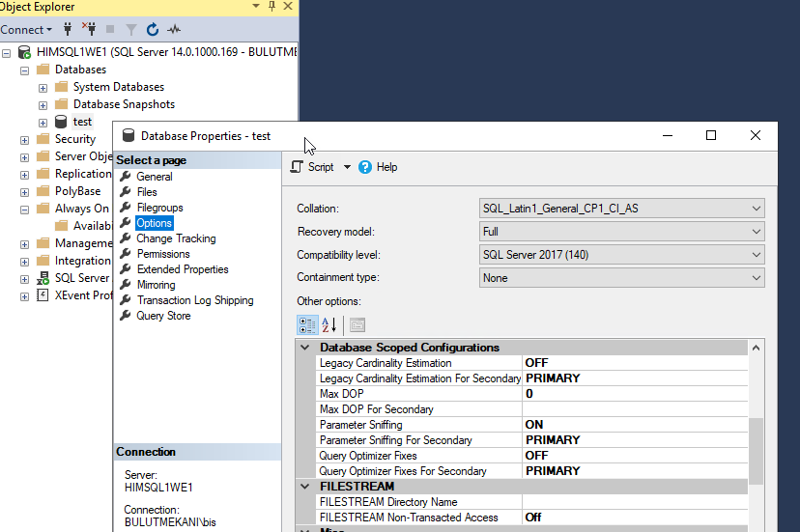Open the Query Store page

pos(163,316)
